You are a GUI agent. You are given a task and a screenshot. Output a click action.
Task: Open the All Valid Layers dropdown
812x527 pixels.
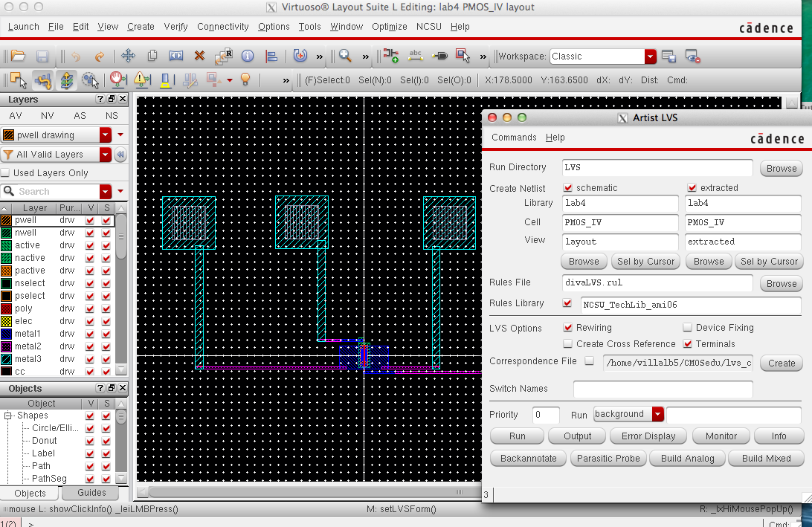click(x=105, y=155)
